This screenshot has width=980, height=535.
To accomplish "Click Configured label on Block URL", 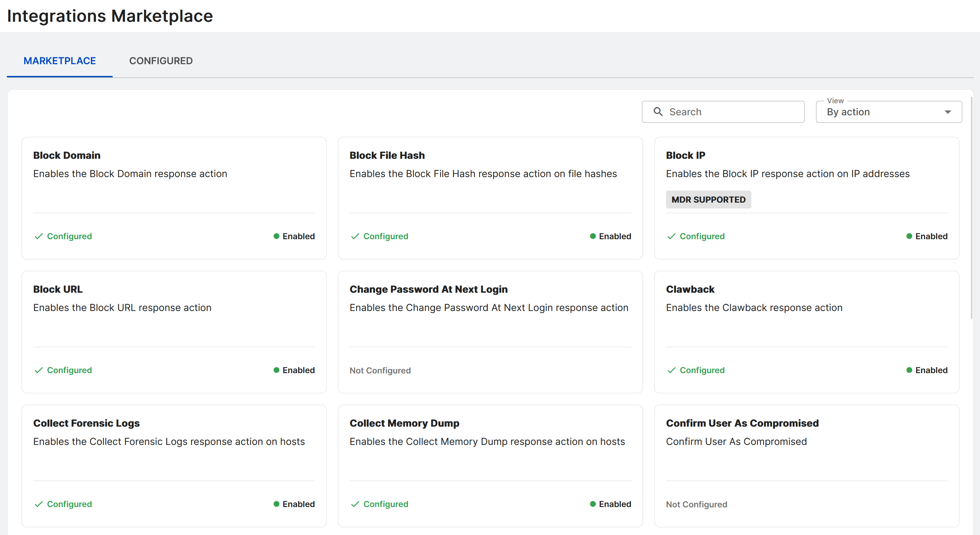I will pos(69,370).
